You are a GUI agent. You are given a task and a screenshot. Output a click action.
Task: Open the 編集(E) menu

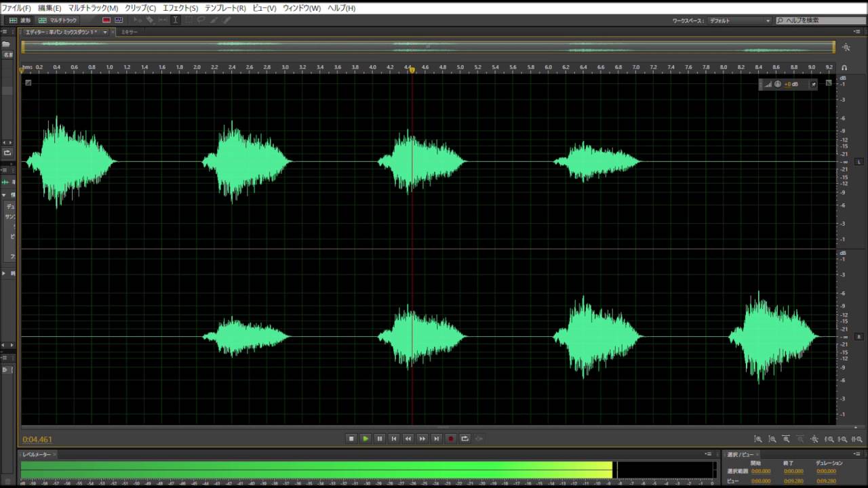50,8
